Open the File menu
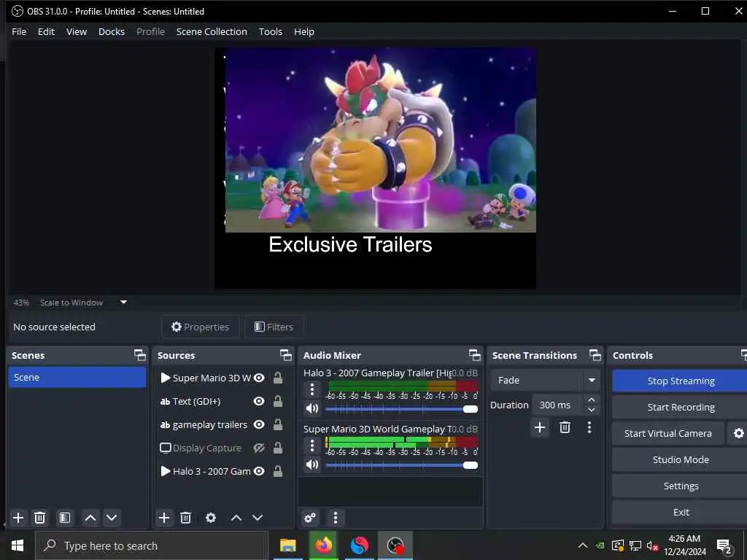 (19, 31)
